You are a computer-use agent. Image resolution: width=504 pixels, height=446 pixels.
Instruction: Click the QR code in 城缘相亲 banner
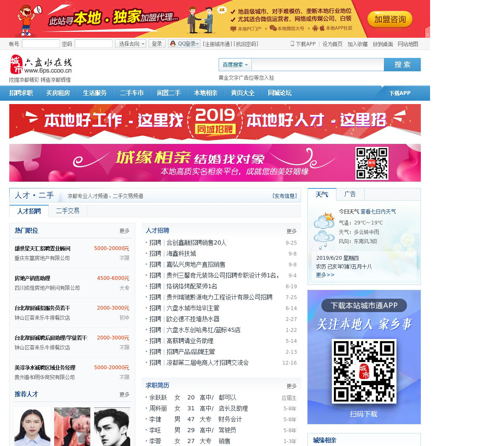pos(372,163)
